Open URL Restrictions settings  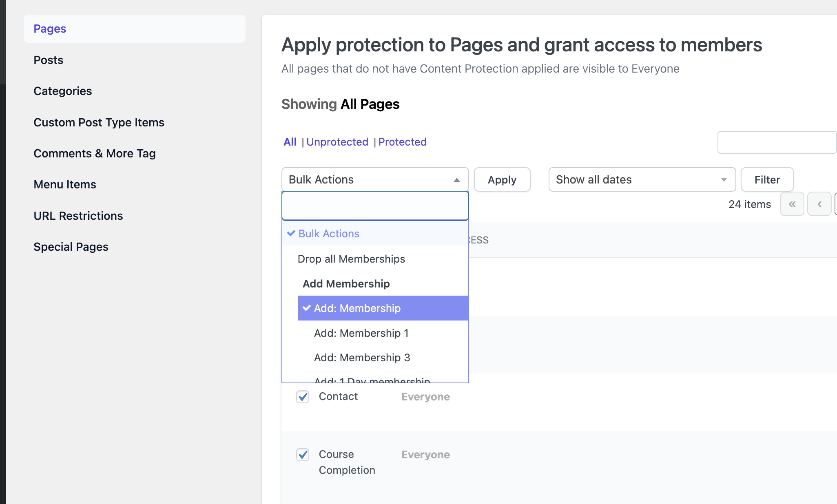point(78,215)
